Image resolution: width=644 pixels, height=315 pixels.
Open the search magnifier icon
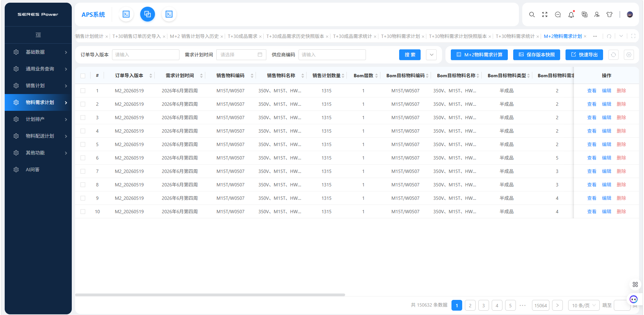click(532, 14)
